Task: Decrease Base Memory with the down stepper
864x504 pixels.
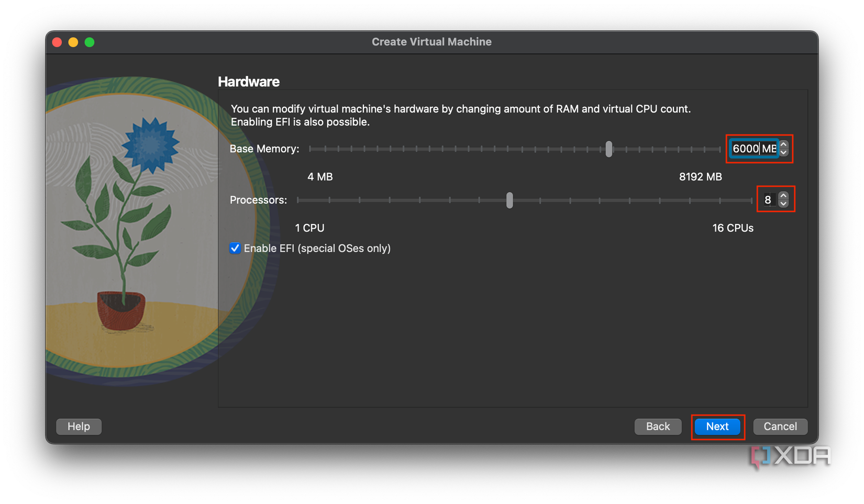Action: click(783, 153)
